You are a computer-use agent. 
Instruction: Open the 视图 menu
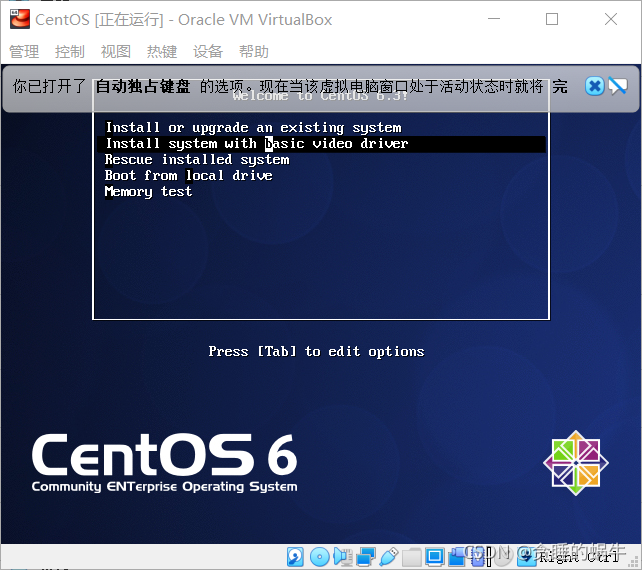pos(116,52)
